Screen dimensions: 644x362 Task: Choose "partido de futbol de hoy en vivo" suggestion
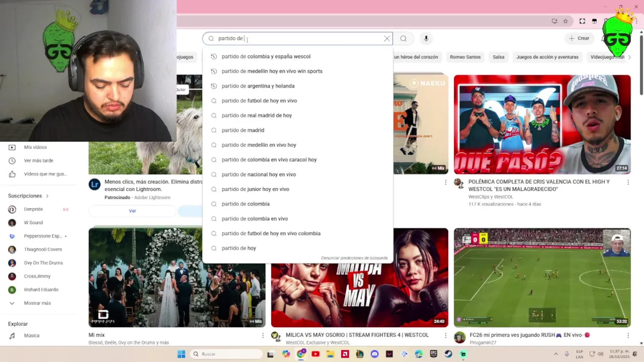297,101
